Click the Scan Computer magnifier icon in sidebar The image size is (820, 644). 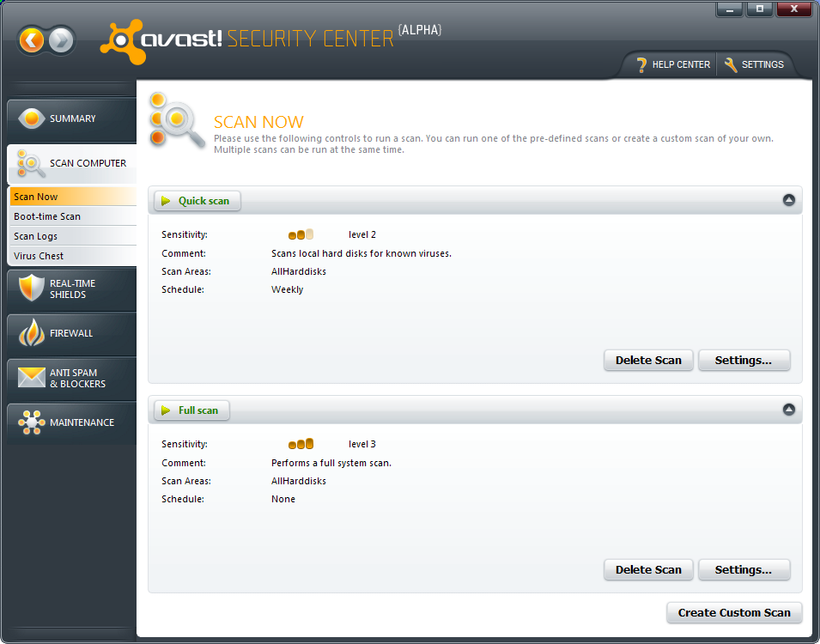coord(30,163)
